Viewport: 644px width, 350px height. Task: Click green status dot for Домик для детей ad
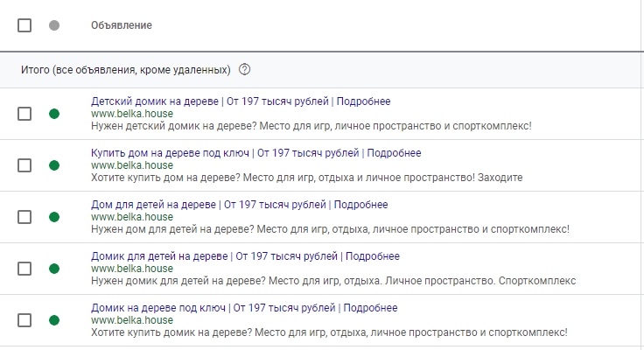pos(54,269)
